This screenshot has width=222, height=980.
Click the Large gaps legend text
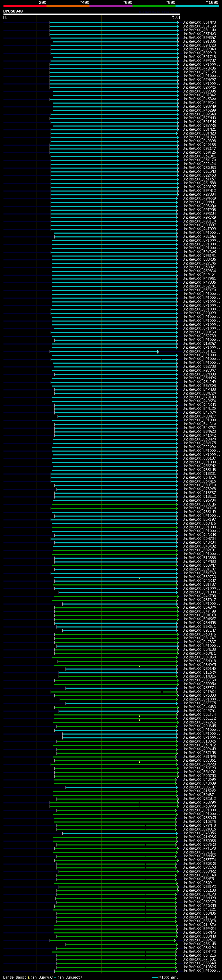15,977
